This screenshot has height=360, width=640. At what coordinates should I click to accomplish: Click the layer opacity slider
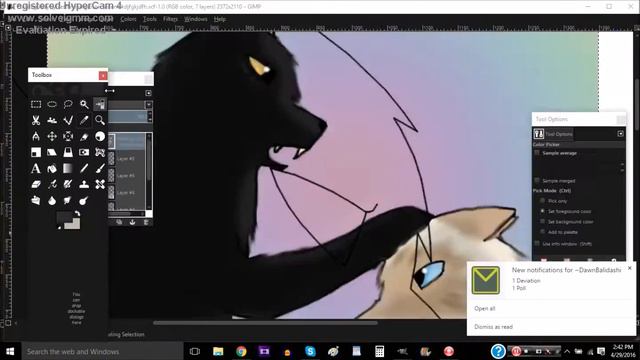[x=127, y=117]
